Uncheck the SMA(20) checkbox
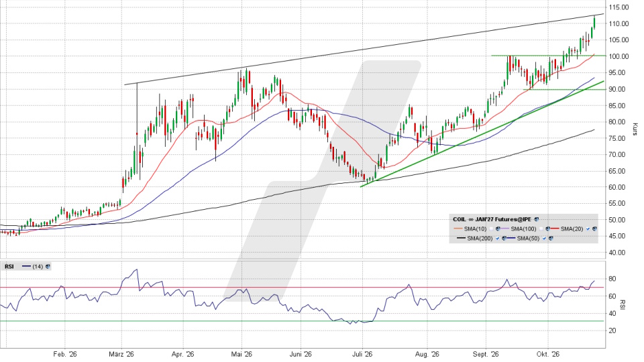The height and width of the screenshot is (362, 644). tap(588, 229)
